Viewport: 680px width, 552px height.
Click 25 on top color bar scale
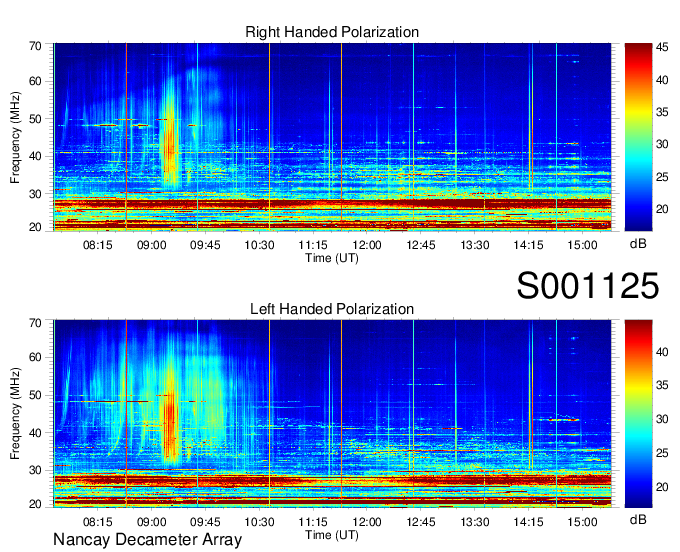tap(662, 177)
